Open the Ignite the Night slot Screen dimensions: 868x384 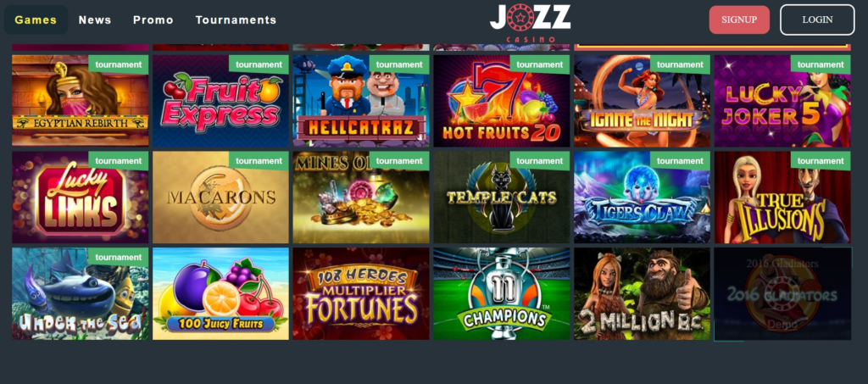coord(643,101)
